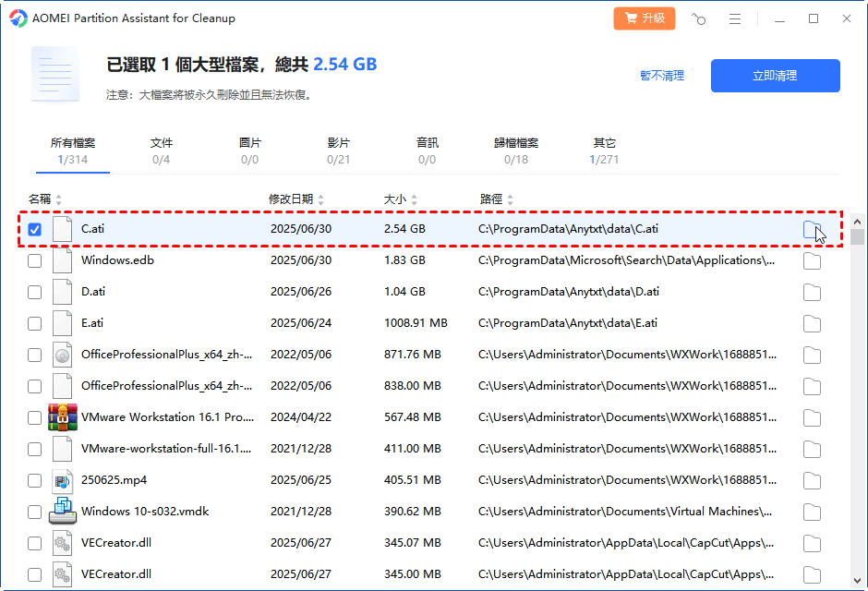Sort by 修改日期 column arrows

point(321,199)
